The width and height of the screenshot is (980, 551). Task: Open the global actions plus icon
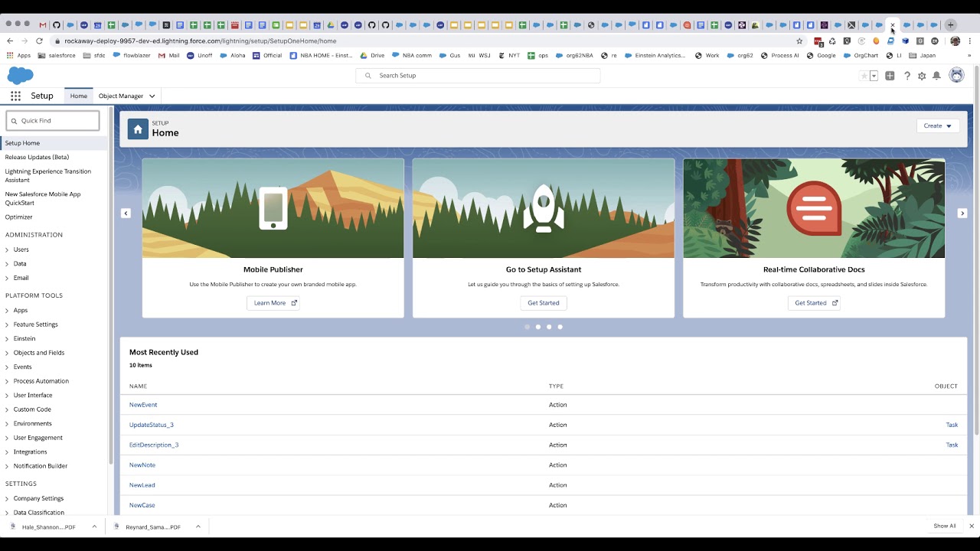click(890, 76)
